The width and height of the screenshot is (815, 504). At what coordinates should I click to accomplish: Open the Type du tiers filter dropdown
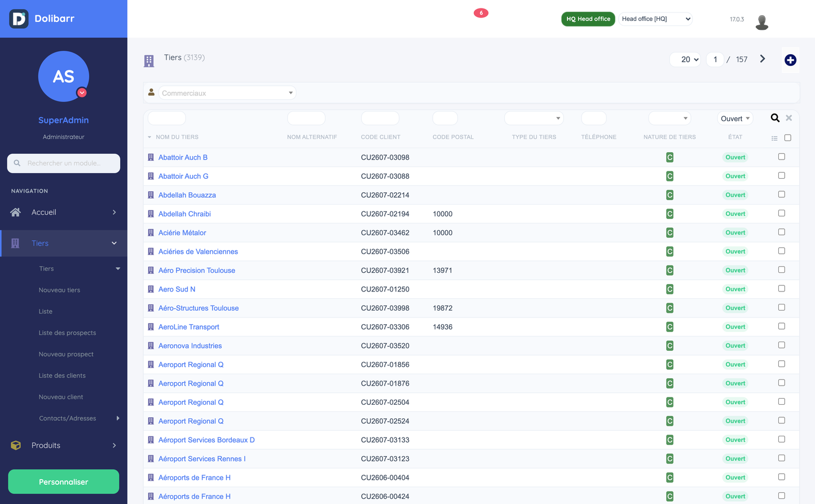tap(534, 118)
